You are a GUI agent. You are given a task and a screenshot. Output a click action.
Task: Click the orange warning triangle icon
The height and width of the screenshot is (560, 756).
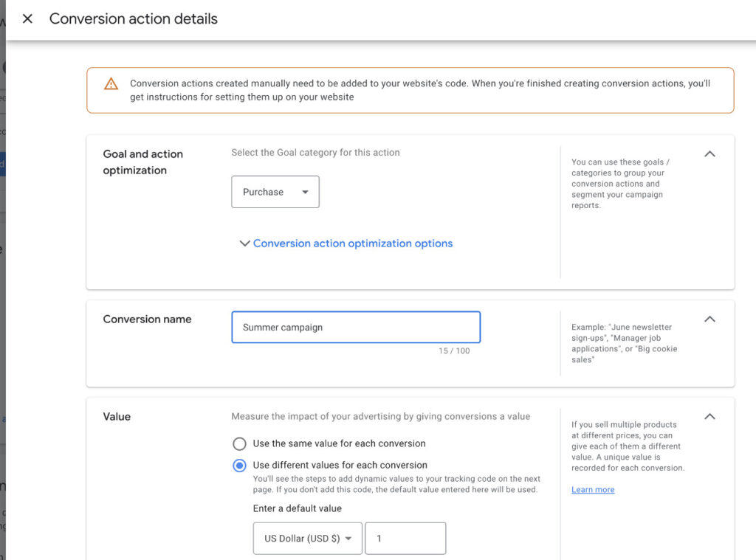(111, 83)
